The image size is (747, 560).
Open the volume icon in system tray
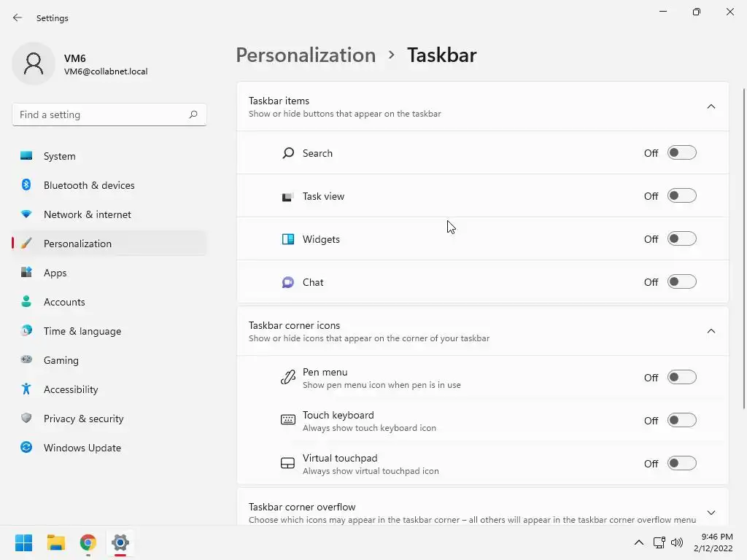(x=676, y=542)
